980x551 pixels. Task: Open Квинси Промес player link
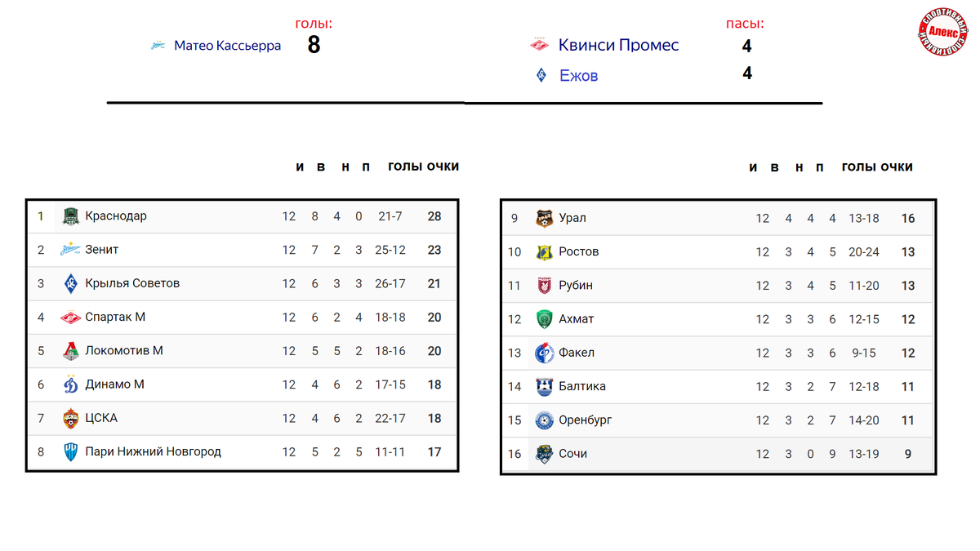click(x=618, y=45)
